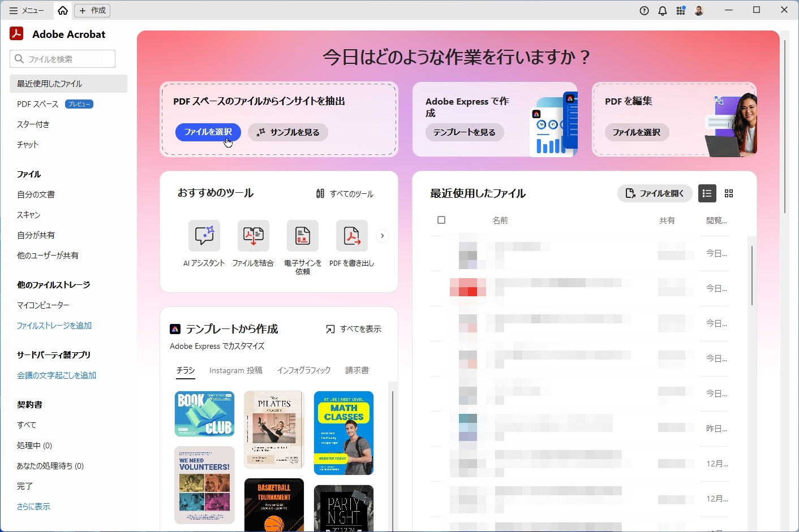Sort recent files by 閲覧 column
Viewport: 799px width, 532px height.
pos(716,220)
